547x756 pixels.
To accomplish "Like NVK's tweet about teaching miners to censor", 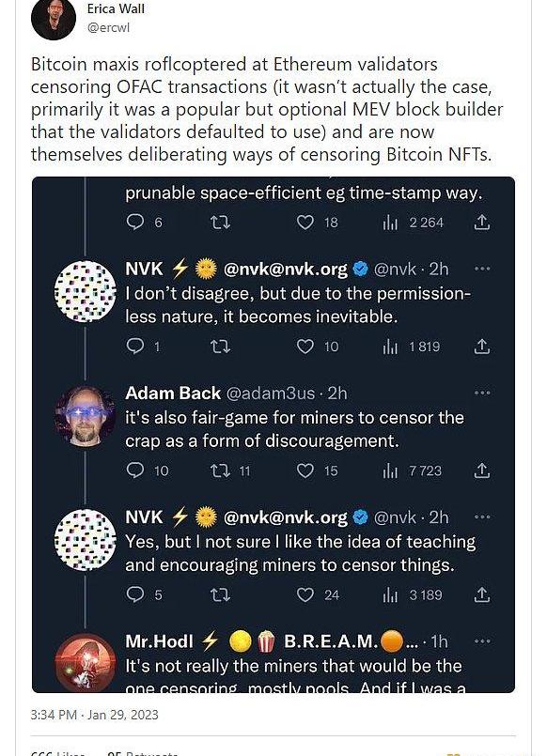I will point(305,594).
